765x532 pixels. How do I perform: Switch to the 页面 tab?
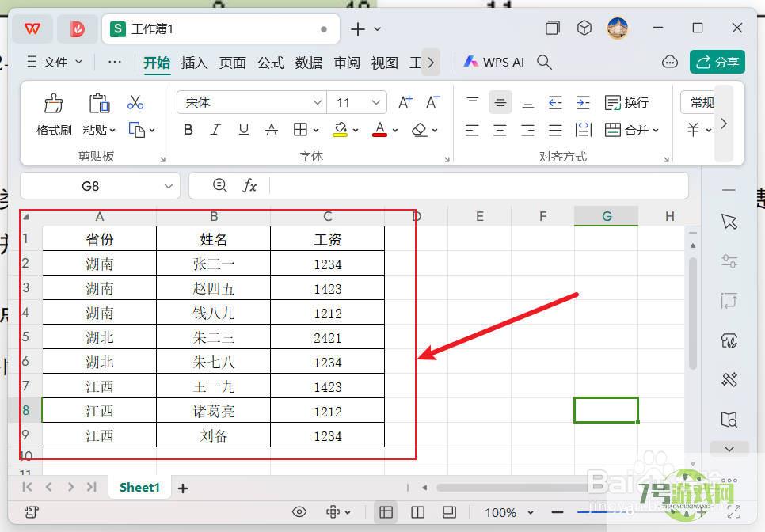(x=232, y=63)
